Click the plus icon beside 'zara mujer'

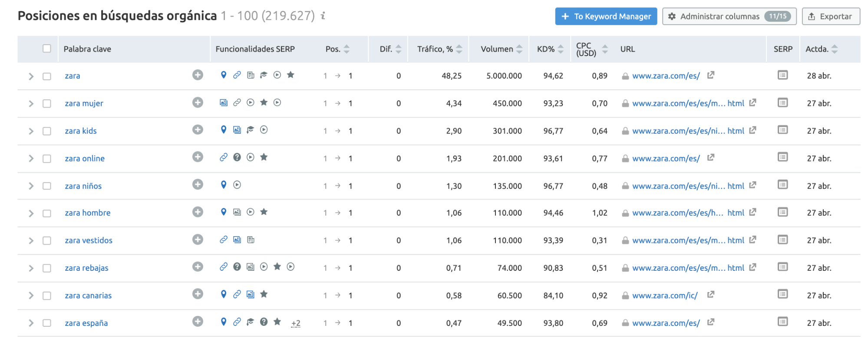[198, 102]
